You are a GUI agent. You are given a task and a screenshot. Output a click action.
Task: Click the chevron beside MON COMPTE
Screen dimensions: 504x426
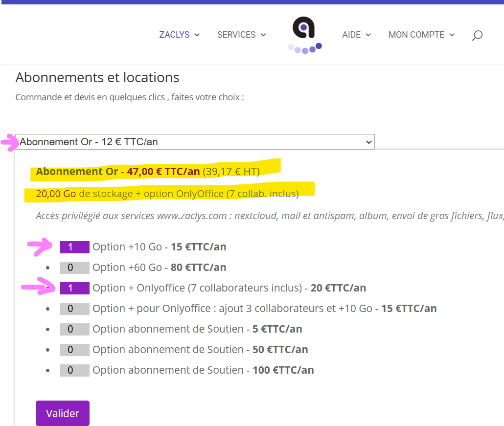pyautogui.click(x=452, y=35)
